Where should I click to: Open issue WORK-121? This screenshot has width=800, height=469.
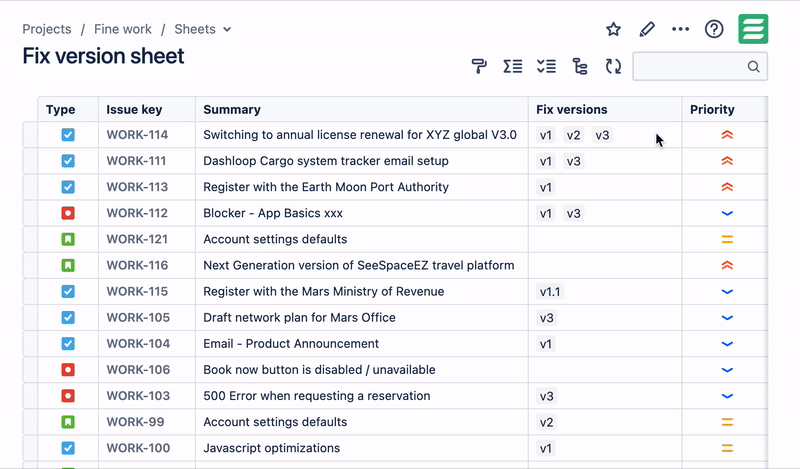(137, 239)
